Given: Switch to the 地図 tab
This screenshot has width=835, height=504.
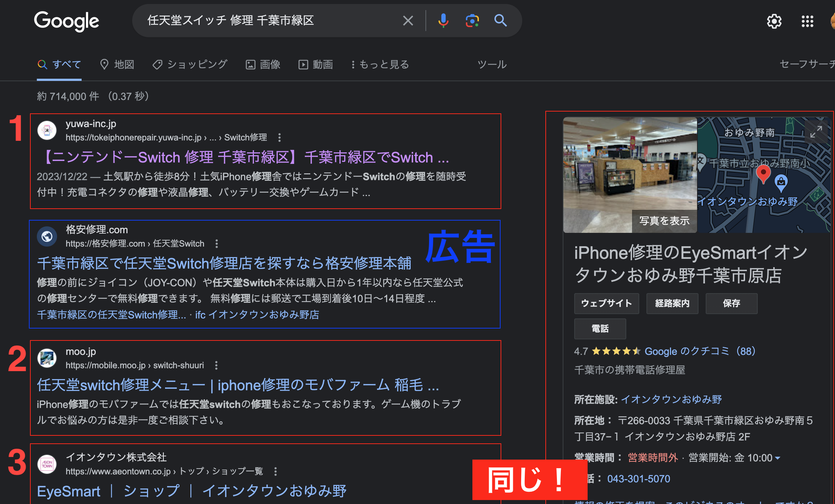Looking at the screenshot, I should (117, 65).
